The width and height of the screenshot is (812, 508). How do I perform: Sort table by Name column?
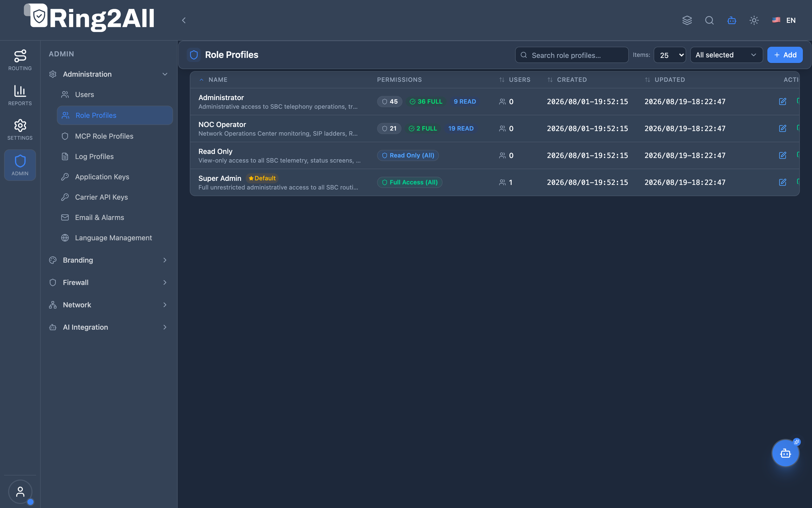click(x=213, y=80)
